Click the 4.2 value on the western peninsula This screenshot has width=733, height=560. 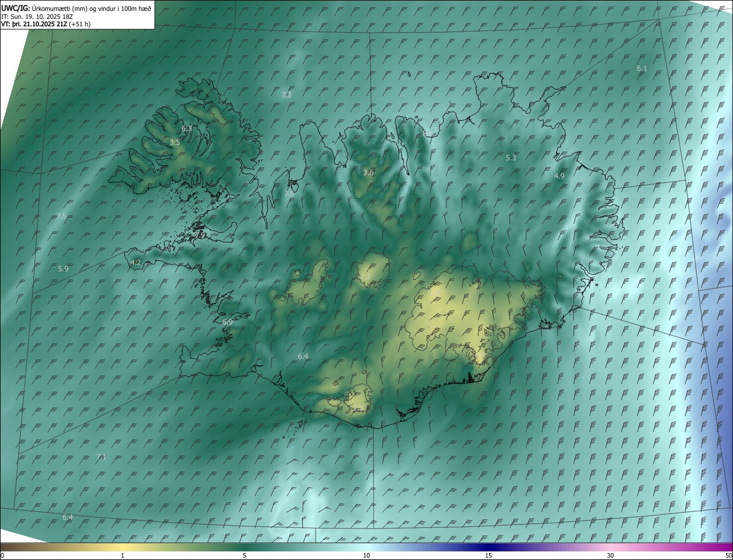point(136,263)
